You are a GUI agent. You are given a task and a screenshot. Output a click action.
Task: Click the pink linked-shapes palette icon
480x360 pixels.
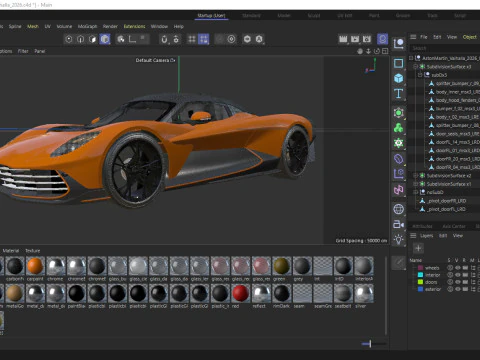399,190
